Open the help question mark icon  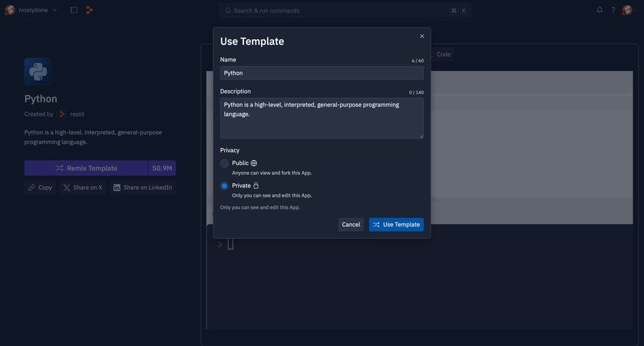point(613,10)
